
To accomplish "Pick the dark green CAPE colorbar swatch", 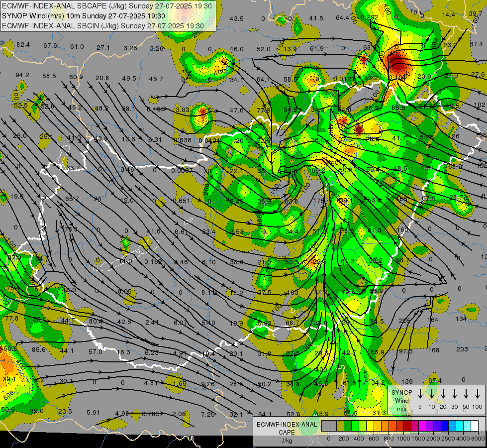I will (348, 426).
